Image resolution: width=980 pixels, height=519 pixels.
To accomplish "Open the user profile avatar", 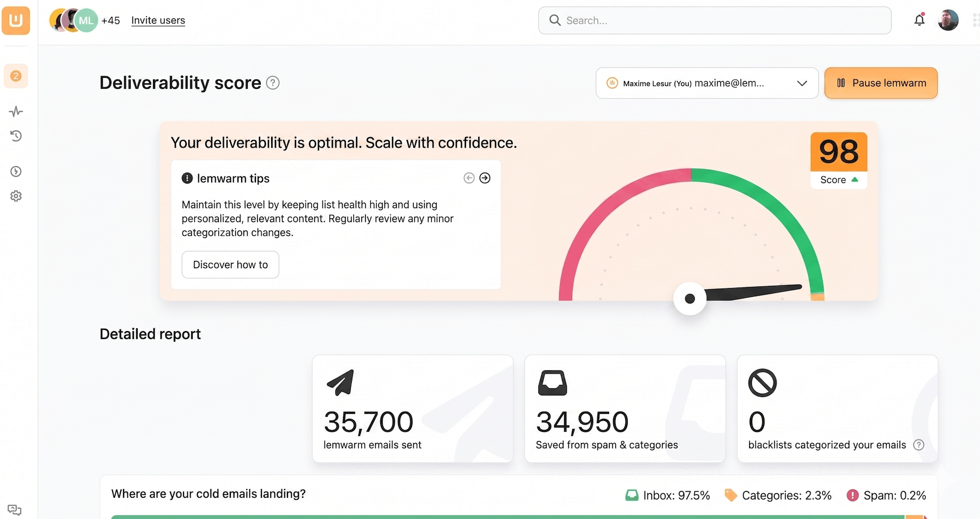I will pos(948,20).
